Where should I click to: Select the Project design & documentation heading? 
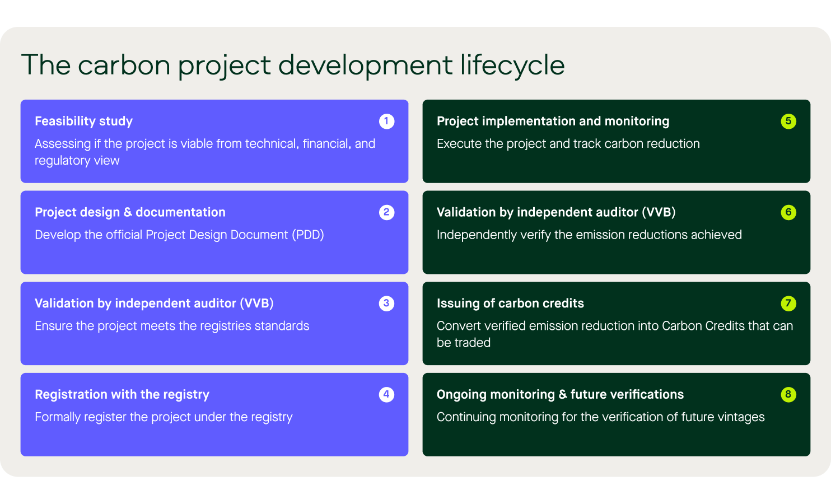[130, 213]
